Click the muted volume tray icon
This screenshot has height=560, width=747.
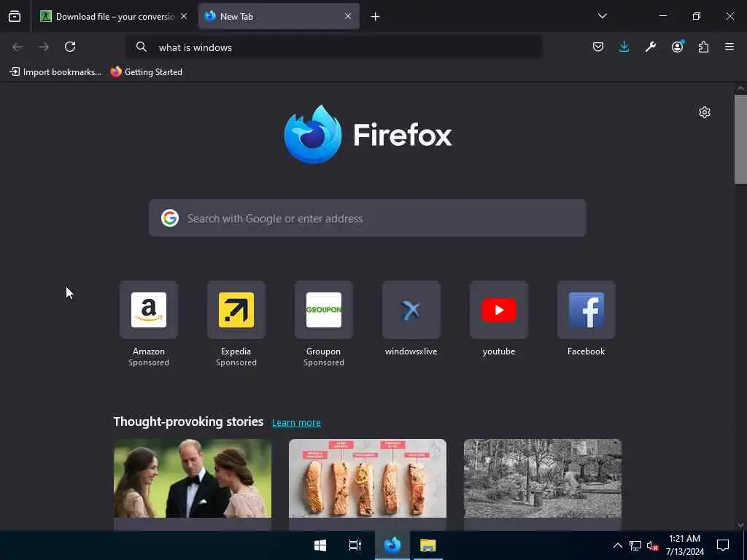coord(652,545)
